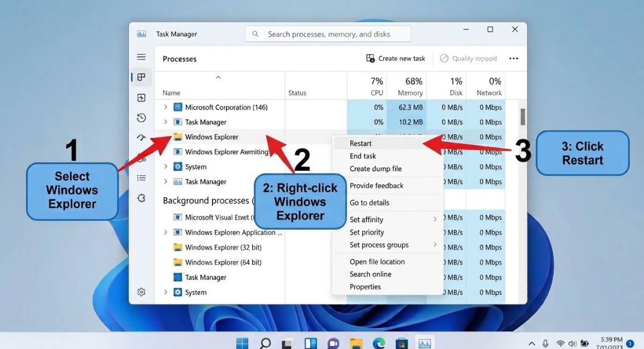Click the Name column header
This screenshot has width=644, height=349.
[x=220, y=86]
